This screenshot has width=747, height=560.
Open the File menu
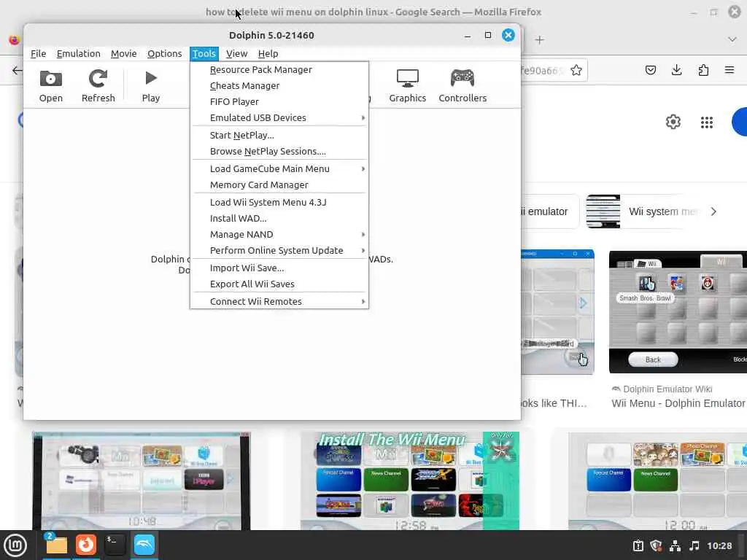38,54
